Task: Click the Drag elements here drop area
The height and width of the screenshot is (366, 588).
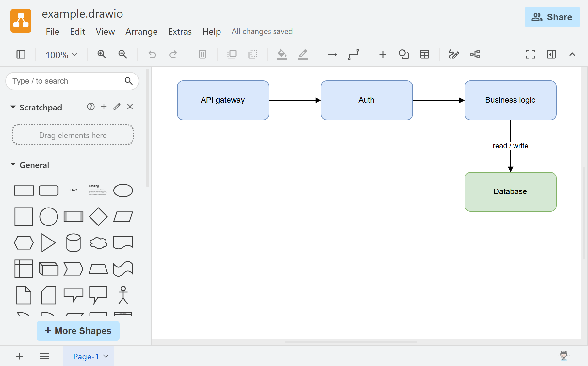Action: coord(73,135)
